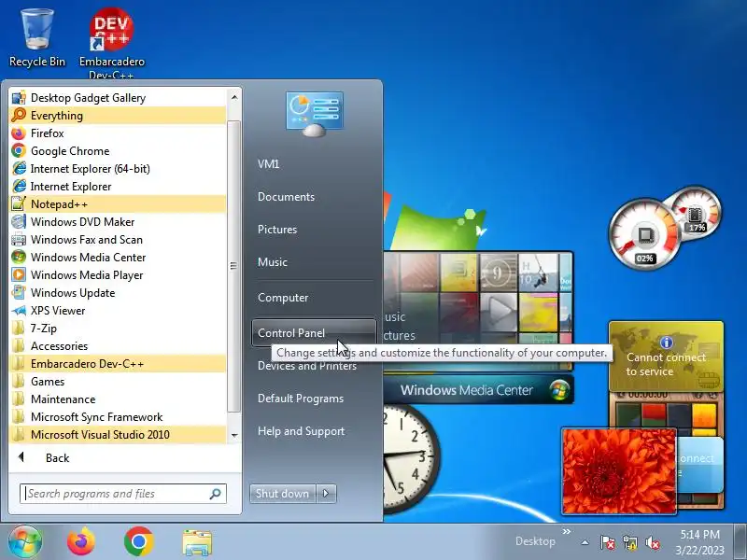The height and width of the screenshot is (560, 747).
Task: Open Pictures from Start menu
Action: (x=315, y=230)
